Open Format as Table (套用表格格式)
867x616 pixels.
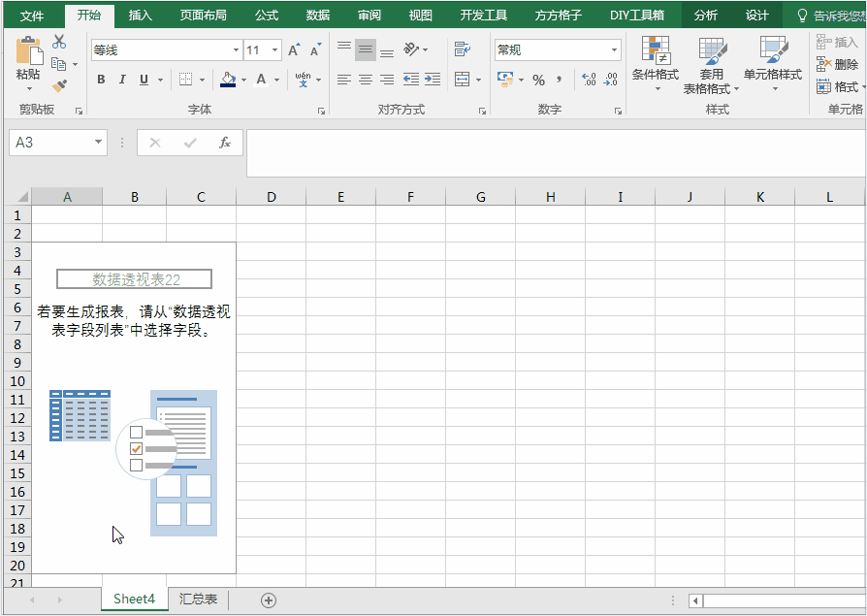click(711, 65)
